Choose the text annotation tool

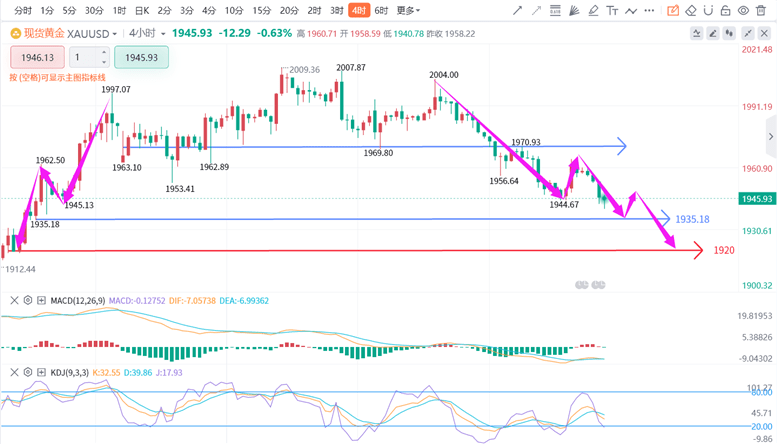(612, 11)
